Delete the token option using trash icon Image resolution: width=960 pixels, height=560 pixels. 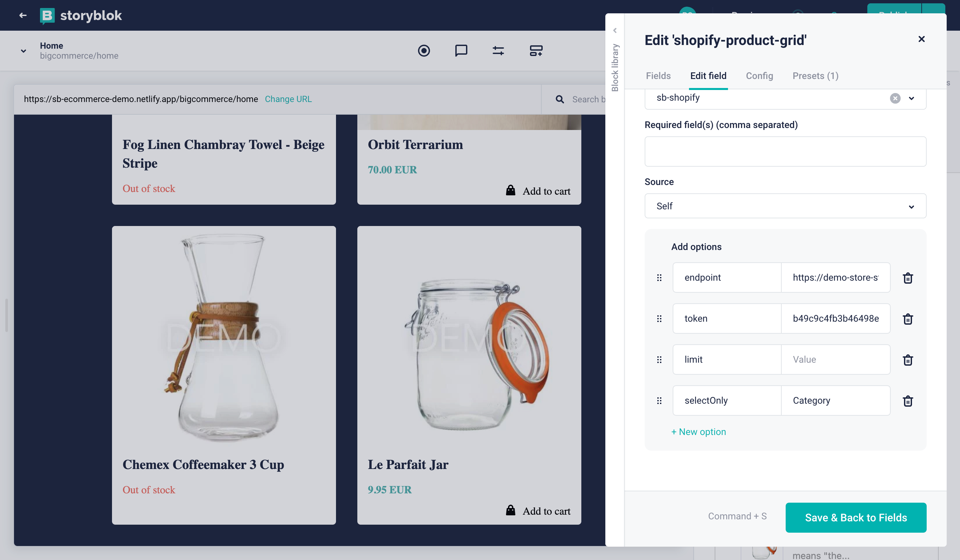click(x=908, y=319)
